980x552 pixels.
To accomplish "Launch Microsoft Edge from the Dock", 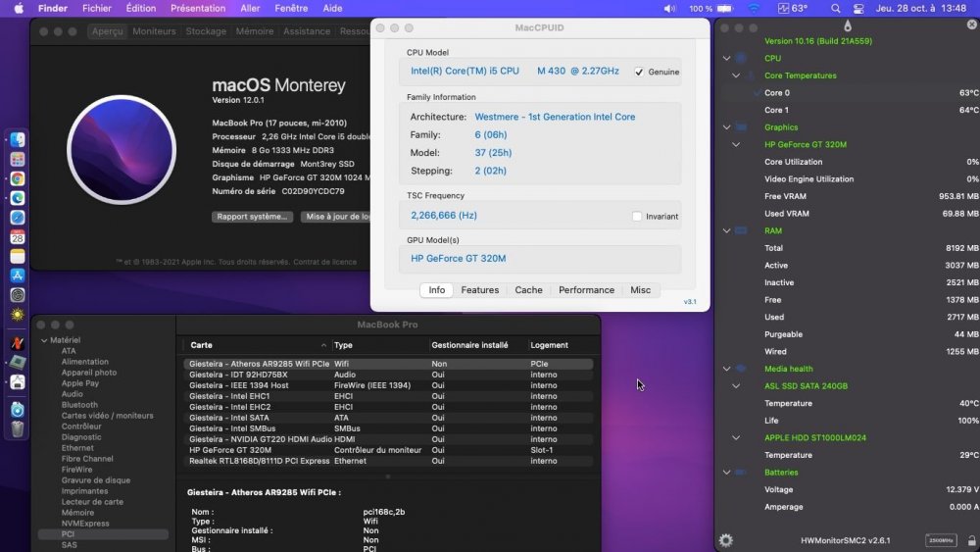I will 18,198.
